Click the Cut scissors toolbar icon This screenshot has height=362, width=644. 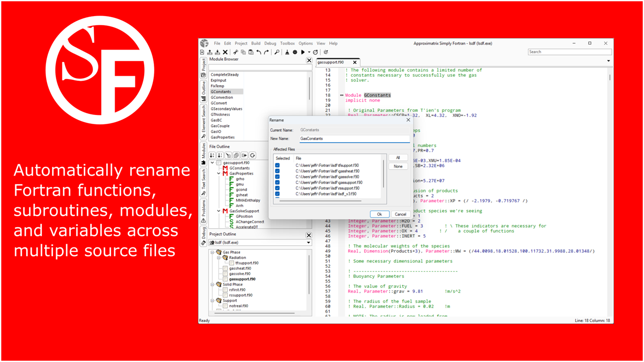[235, 52]
